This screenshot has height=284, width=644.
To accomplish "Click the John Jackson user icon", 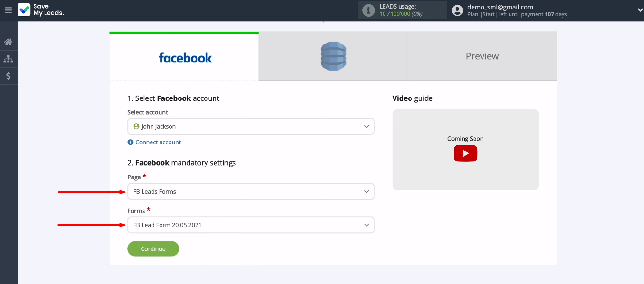I will [136, 126].
